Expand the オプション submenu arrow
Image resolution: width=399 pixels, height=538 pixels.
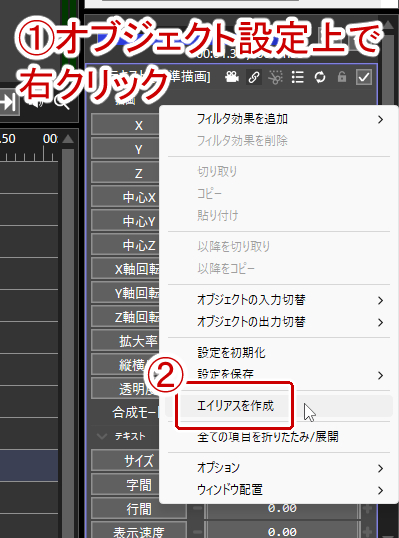[380, 468]
